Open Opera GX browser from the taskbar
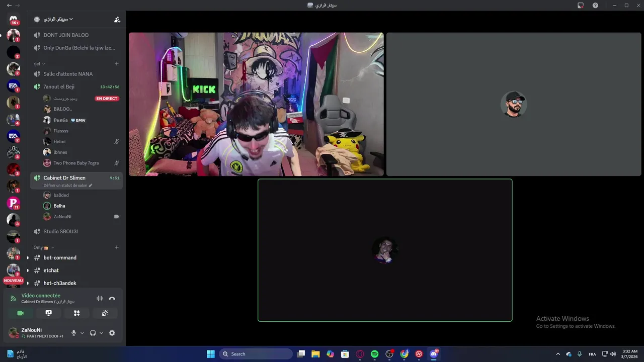 360,354
